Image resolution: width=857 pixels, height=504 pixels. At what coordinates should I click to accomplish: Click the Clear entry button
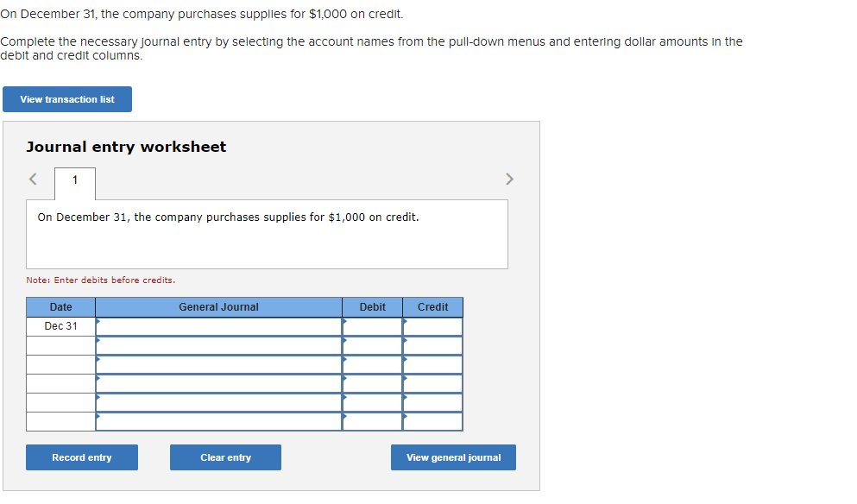click(224, 457)
